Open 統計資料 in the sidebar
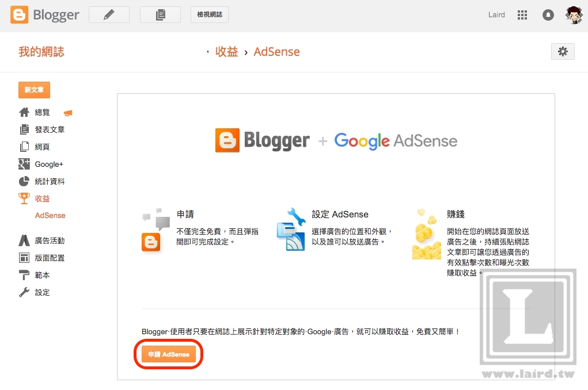Screen dimensions: 588x390 (50, 181)
